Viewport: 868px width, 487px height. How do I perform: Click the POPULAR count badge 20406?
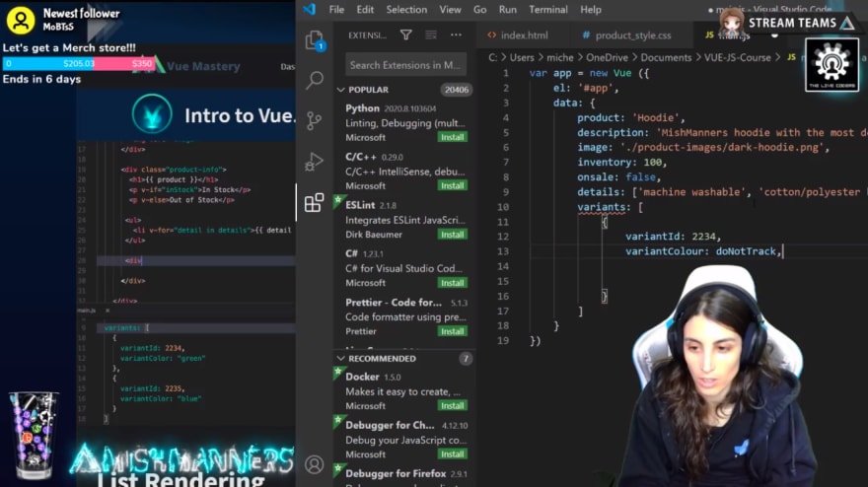point(457,90)
